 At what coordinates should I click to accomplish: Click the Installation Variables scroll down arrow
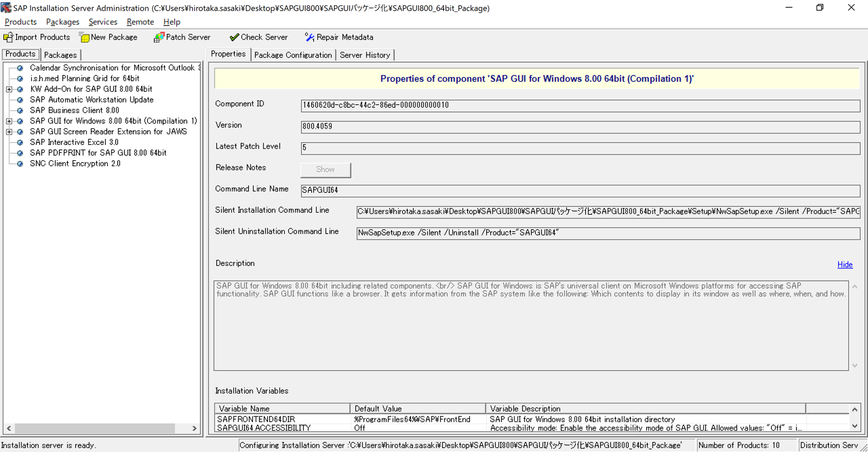pyautogui.click(x=855, y=427)
